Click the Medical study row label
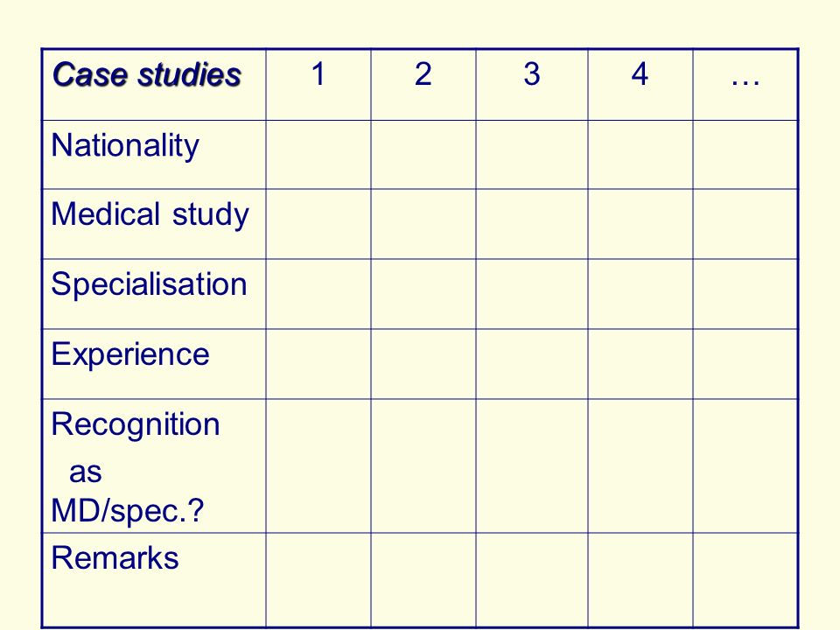The width and height of the screenshot is (840, 630). (150, 214)
